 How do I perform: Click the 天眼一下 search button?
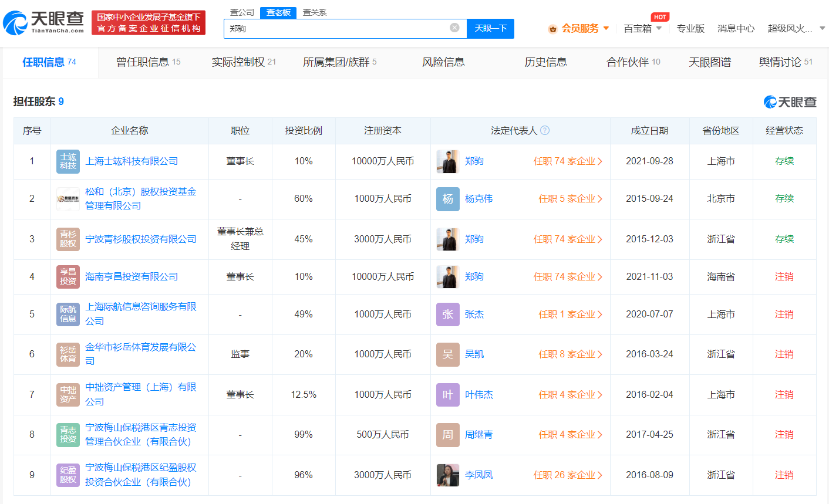click(x=490, y=28)
